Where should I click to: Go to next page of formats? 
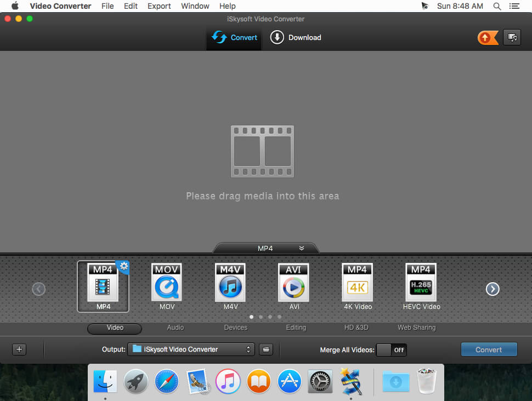click(493, 289)
